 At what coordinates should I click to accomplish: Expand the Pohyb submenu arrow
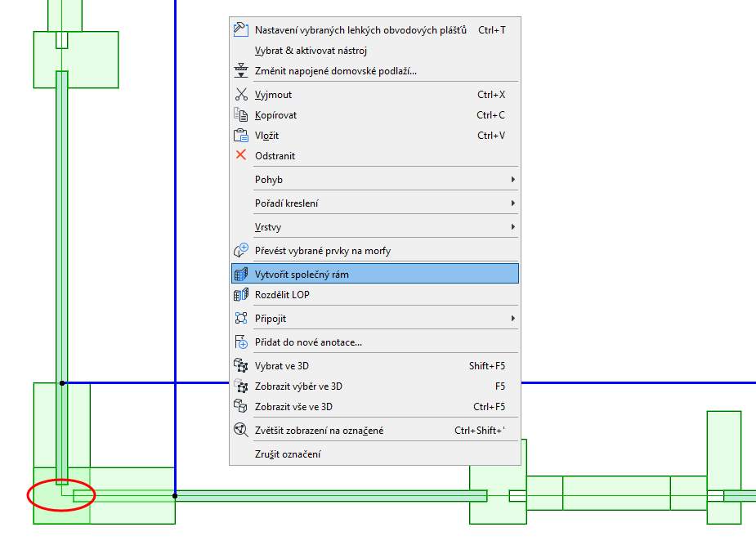[x=512, y=180]
